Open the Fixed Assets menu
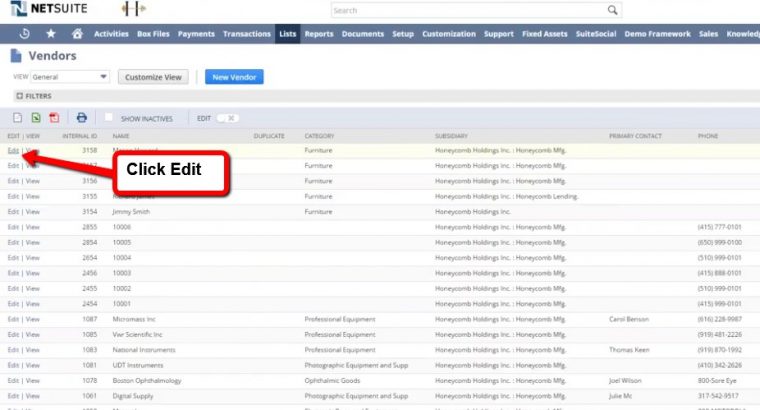Image resolution: width=760 pixels, height=410 pixels. (x=544, y=33)
